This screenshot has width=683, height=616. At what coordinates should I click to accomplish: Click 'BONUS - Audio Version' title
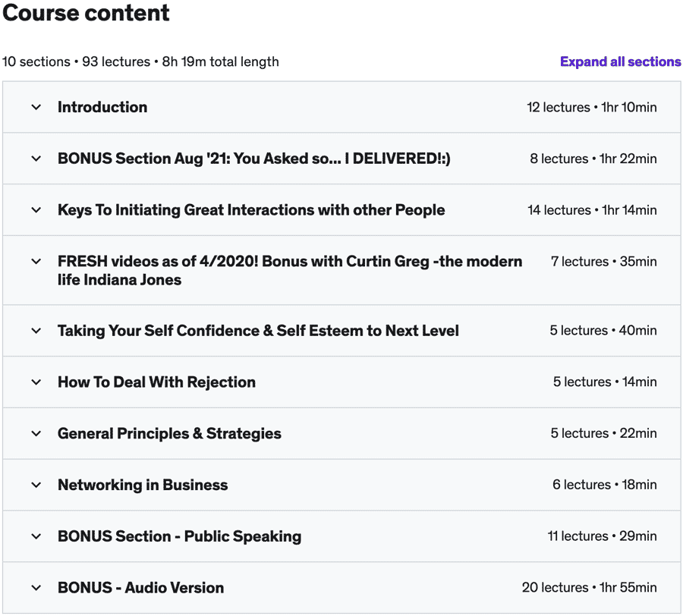(140, 588)
